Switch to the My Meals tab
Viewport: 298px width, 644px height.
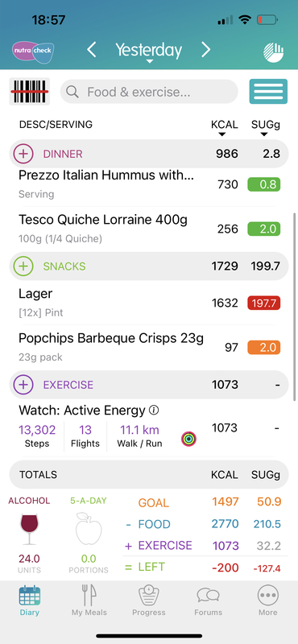pos(89,601)
